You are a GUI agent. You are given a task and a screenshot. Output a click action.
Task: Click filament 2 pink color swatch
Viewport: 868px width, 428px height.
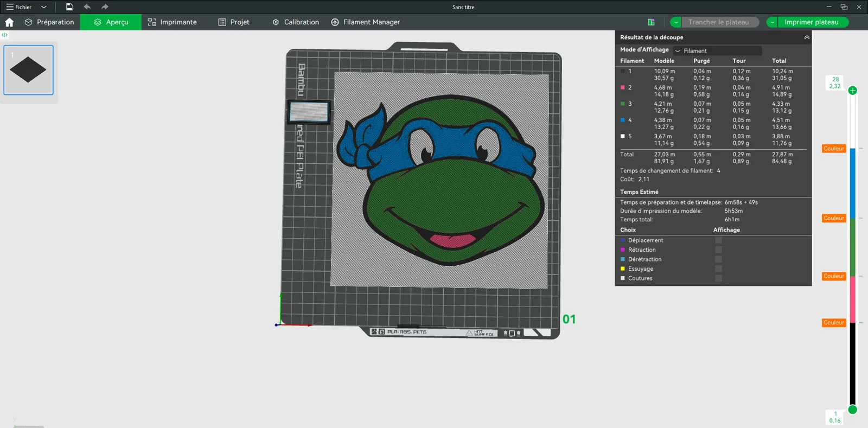623,87
